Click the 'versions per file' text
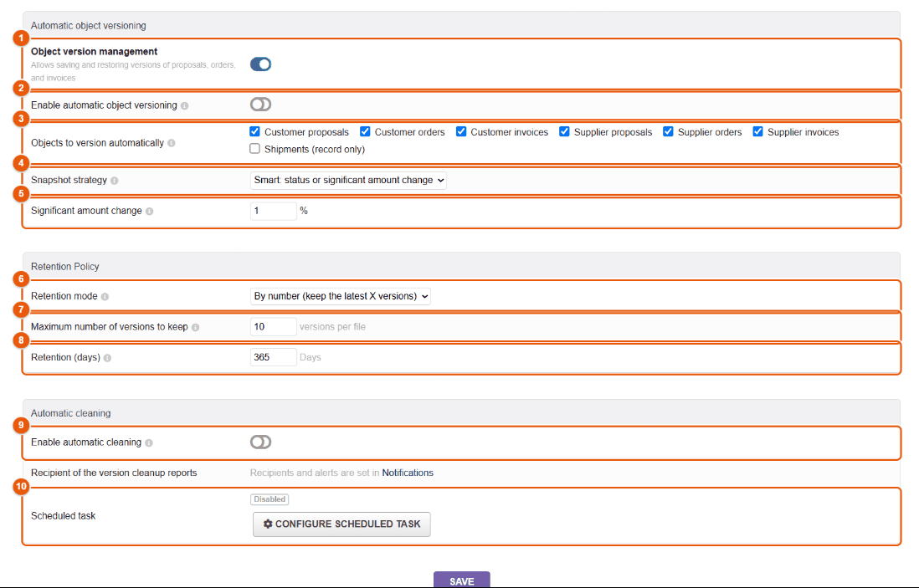 (x=332, y=327)
